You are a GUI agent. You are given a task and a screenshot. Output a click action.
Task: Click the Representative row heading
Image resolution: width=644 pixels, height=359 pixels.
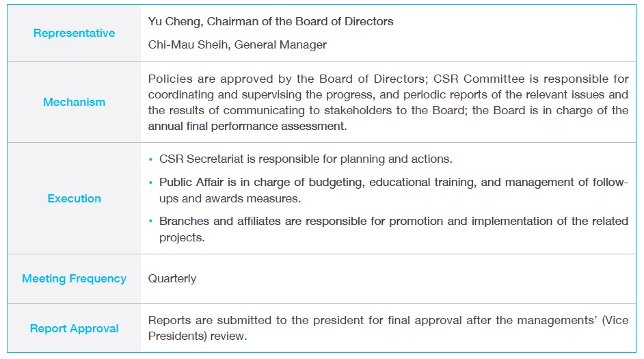[x=74, y=33]
